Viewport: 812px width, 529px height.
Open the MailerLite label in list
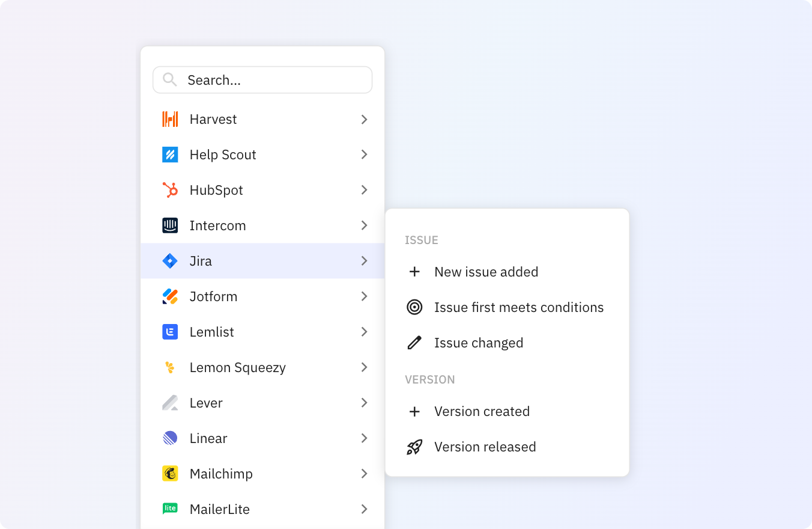(220, 509)
